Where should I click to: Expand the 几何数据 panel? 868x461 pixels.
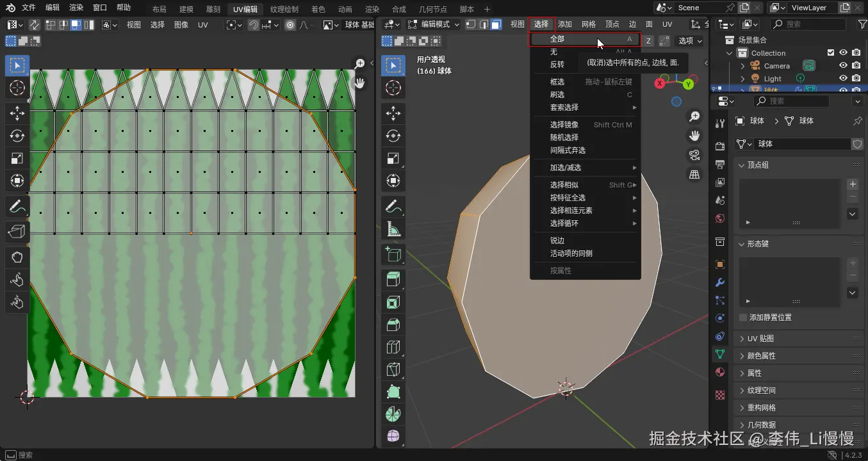761,425
